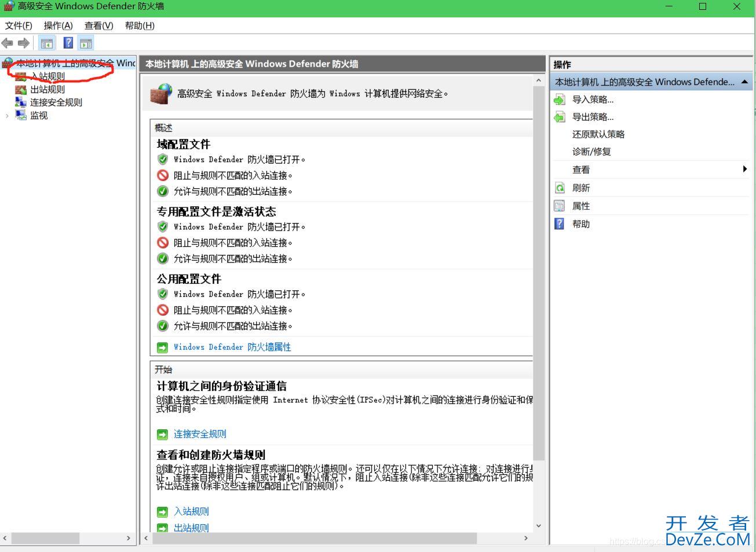Open the Windows Defender 防火墙属性 link
Screen dimensions: 756x552
pyautogui.click(x=232, y=347)
